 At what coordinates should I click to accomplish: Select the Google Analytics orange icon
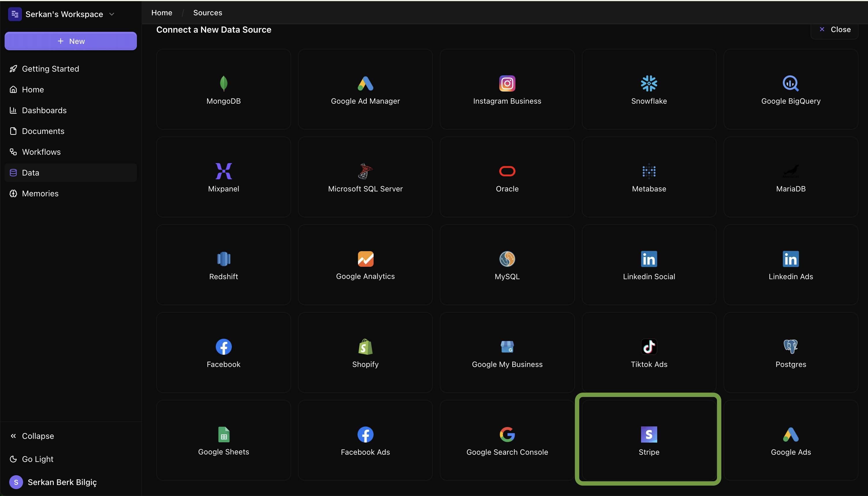(365, 259)
